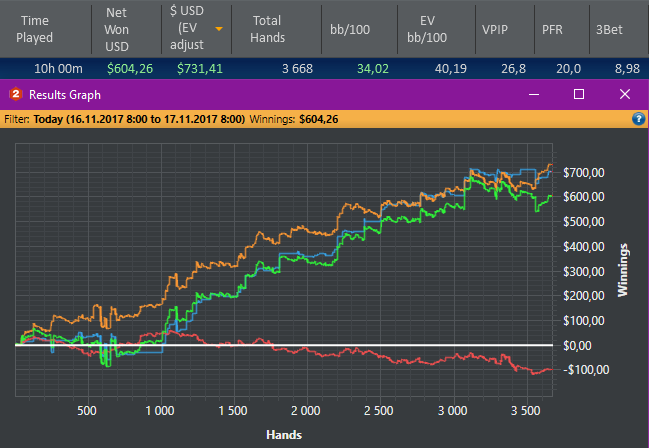649x448 pixels.
Task: Select the 20,0 PFR cell
Action: point(569,68)
